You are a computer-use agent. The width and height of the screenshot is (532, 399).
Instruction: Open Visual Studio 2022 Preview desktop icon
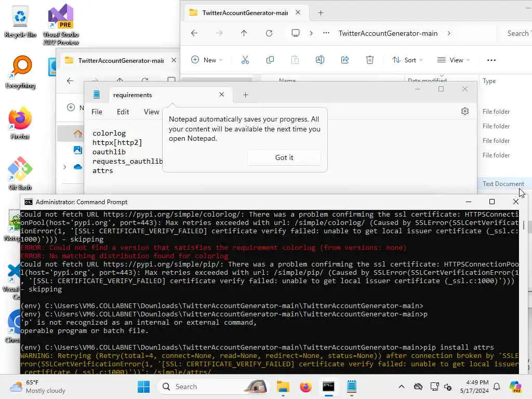point(61,24)
